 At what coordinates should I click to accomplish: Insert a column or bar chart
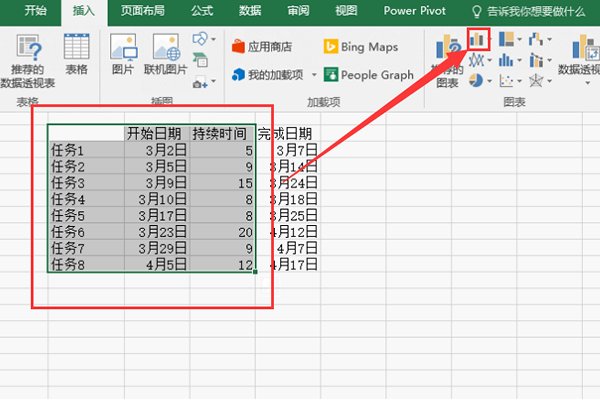(x=478, y=39)
